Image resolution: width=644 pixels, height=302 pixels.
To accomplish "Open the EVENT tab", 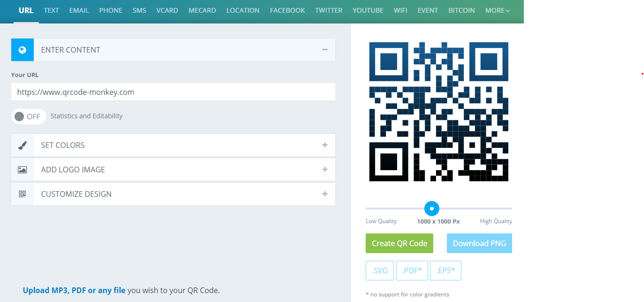I will tap(428, 10).
